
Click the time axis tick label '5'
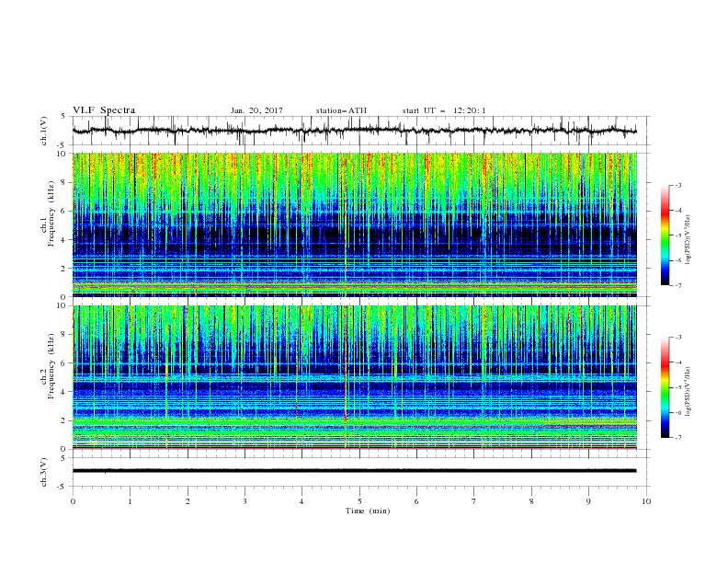359,501
